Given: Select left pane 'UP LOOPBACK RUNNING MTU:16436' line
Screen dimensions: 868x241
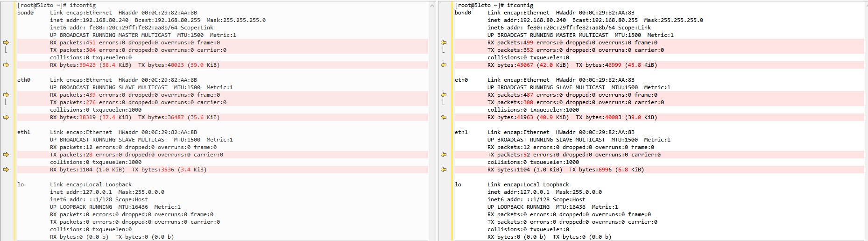Looking at the screenshot, I should pos(115,207).
